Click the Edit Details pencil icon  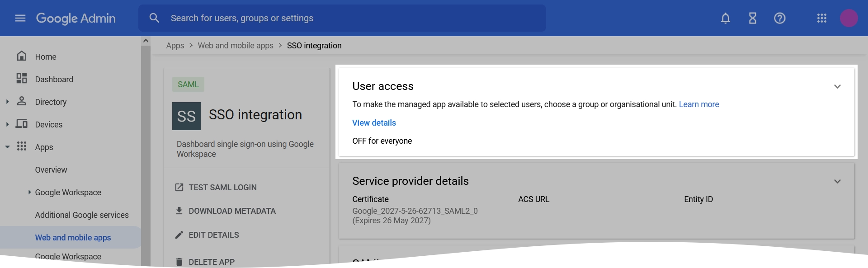(x=179, y=235)
